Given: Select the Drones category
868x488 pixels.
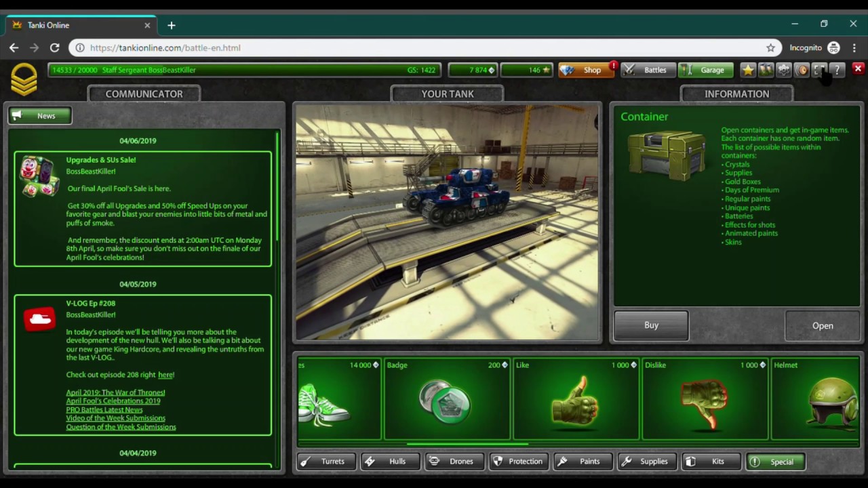Looking at the screenshot, I should pos(454,462).
